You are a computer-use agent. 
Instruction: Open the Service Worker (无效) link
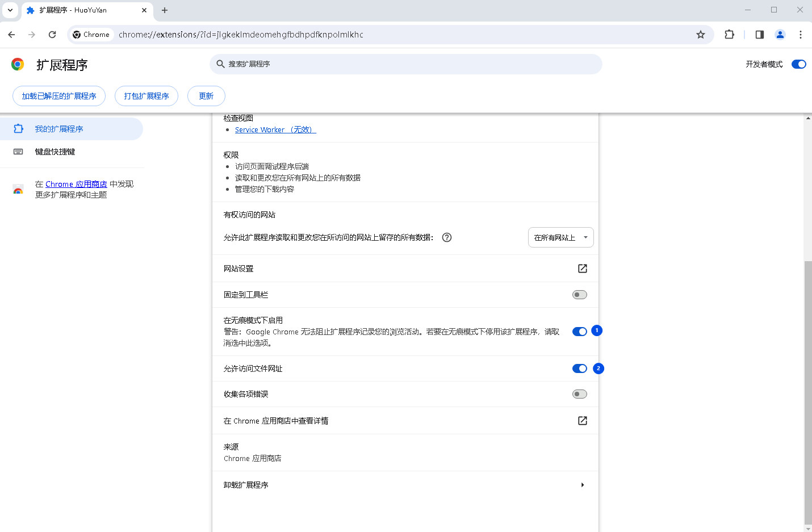(275, 130)
